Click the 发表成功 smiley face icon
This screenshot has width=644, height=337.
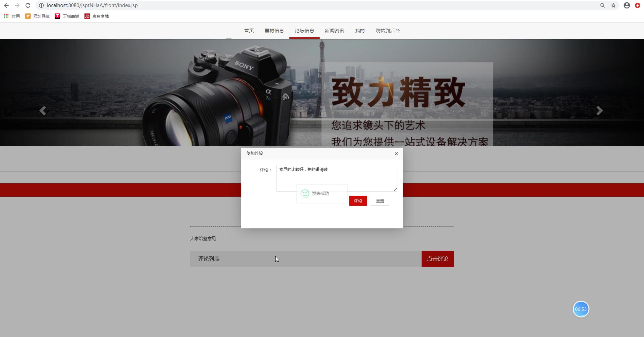(305, 193)
